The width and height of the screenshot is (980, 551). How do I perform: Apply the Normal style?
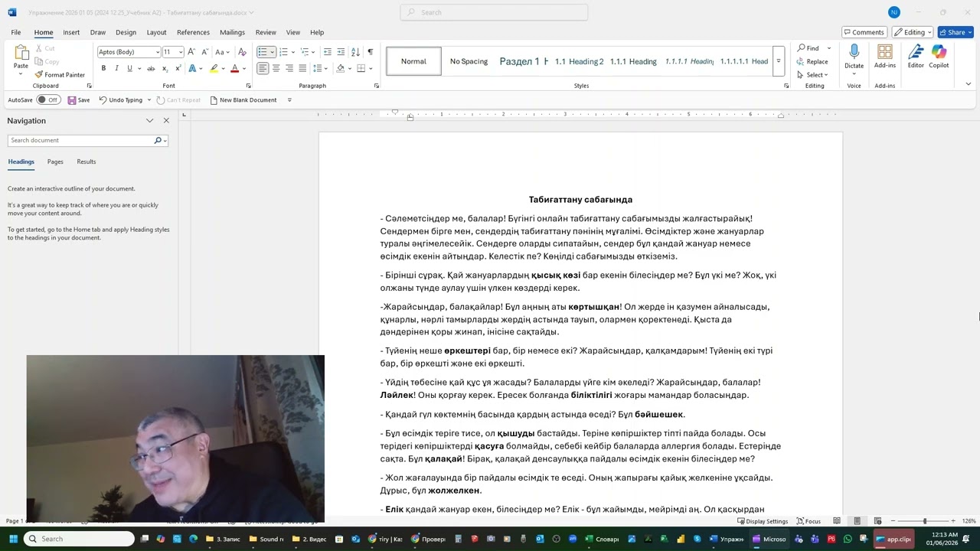pyautogui.click(x=413, y=61)
